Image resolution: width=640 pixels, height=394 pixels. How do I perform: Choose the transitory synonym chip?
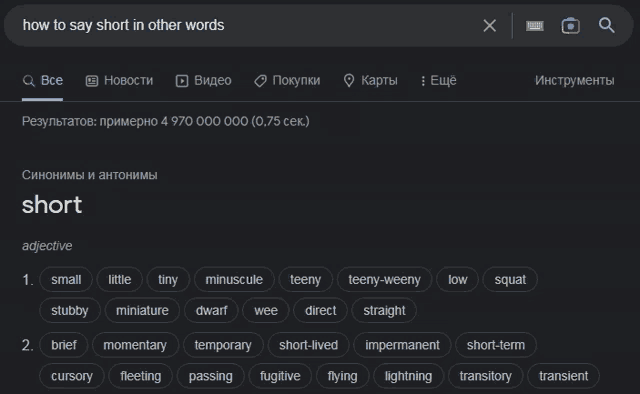(x=485, y=376)
